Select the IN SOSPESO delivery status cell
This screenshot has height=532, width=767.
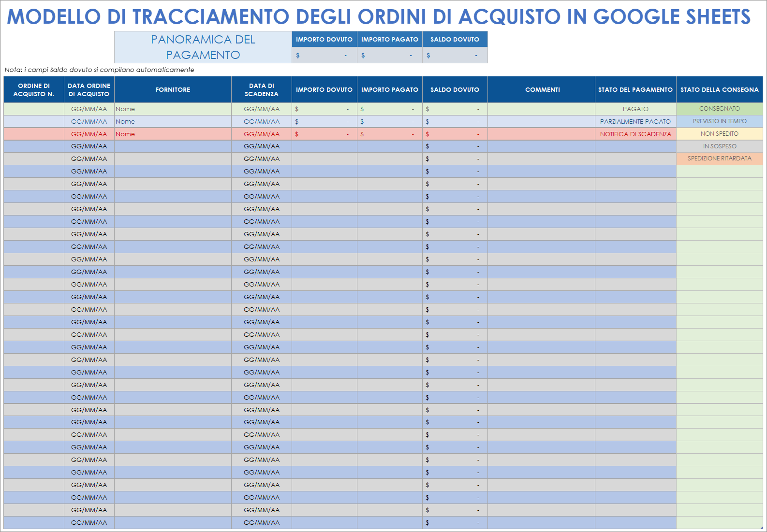tap(719, 146)
